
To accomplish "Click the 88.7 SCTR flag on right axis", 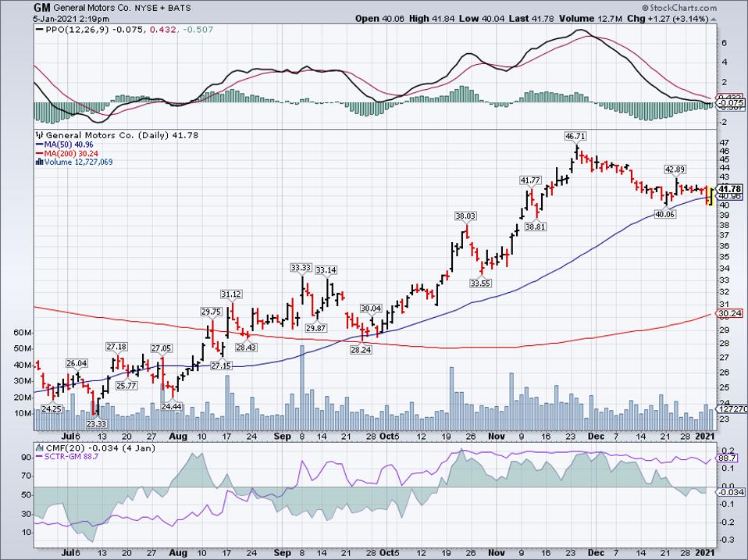I will (728, 458).
